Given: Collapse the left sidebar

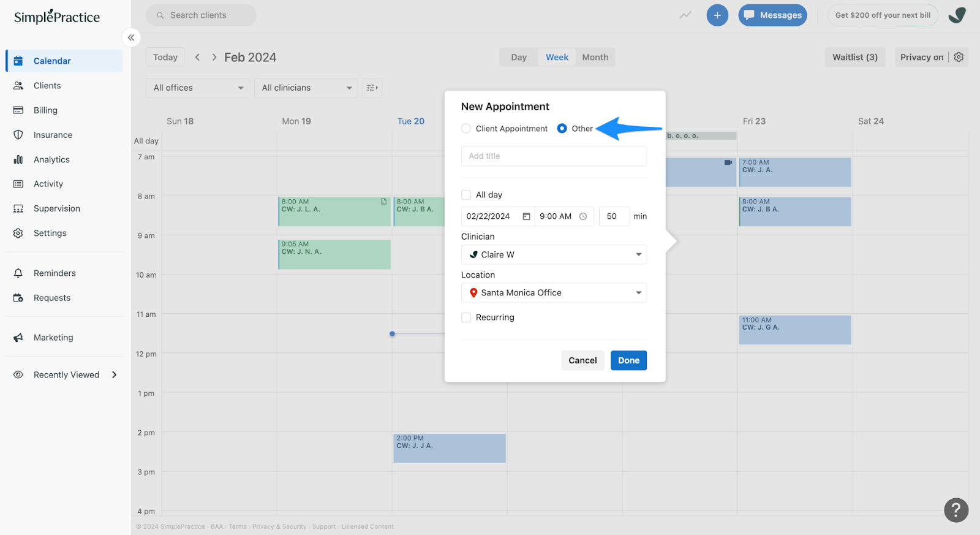Looking at the screenshot, I should (x=130, y=37).
